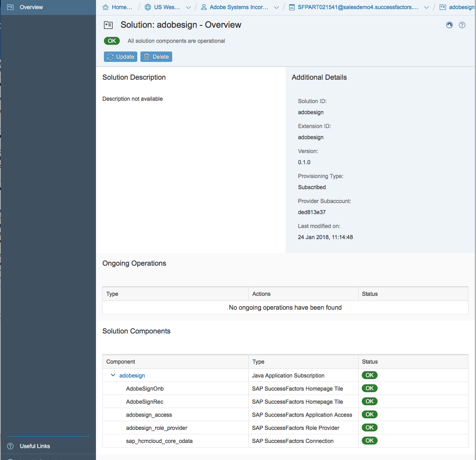Viewport: 476px width, 460px height.
Task: Click the Useful Links question mark icon
Action: [11, 446]
